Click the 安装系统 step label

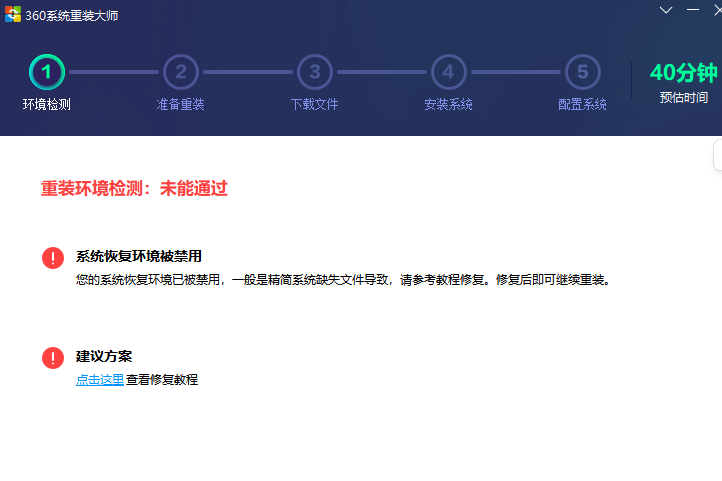[x=448, y=104]
